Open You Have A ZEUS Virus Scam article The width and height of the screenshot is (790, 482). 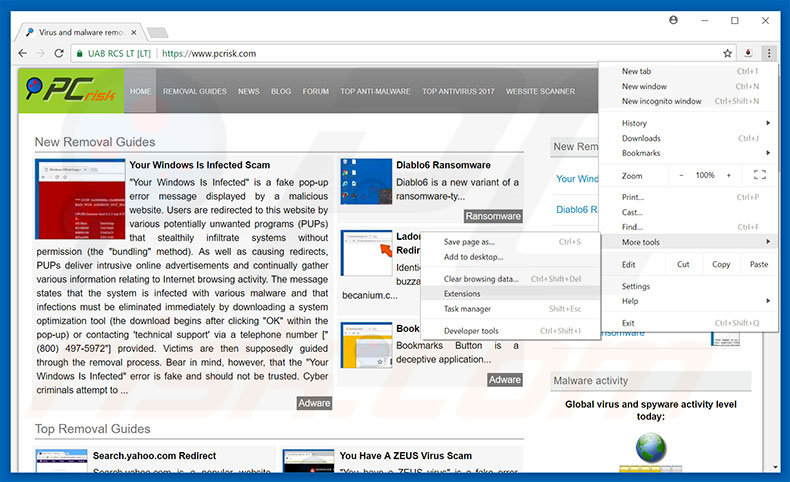tap(406, 455)
